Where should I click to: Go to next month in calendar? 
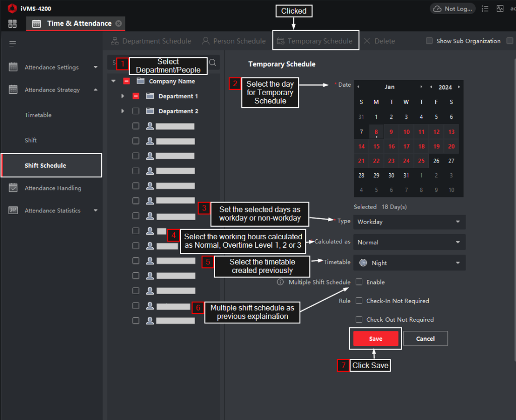(421, 87)
